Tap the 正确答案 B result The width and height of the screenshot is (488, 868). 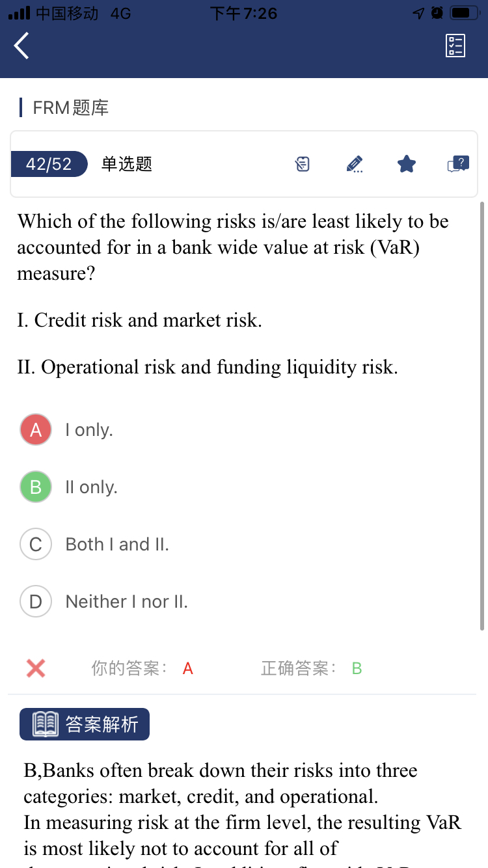(312, 668)
